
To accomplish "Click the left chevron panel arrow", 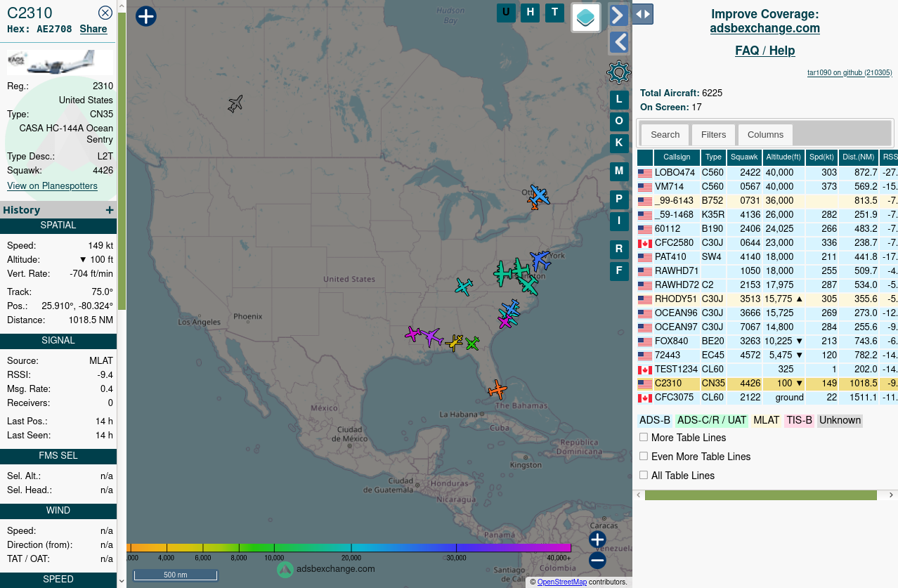I will click(618, 43).
